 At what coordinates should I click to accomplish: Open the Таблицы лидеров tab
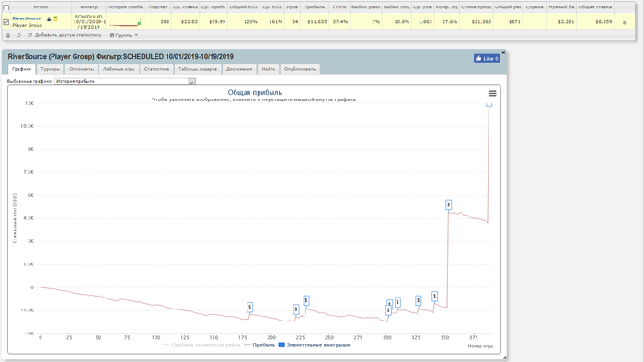(198, 69)
